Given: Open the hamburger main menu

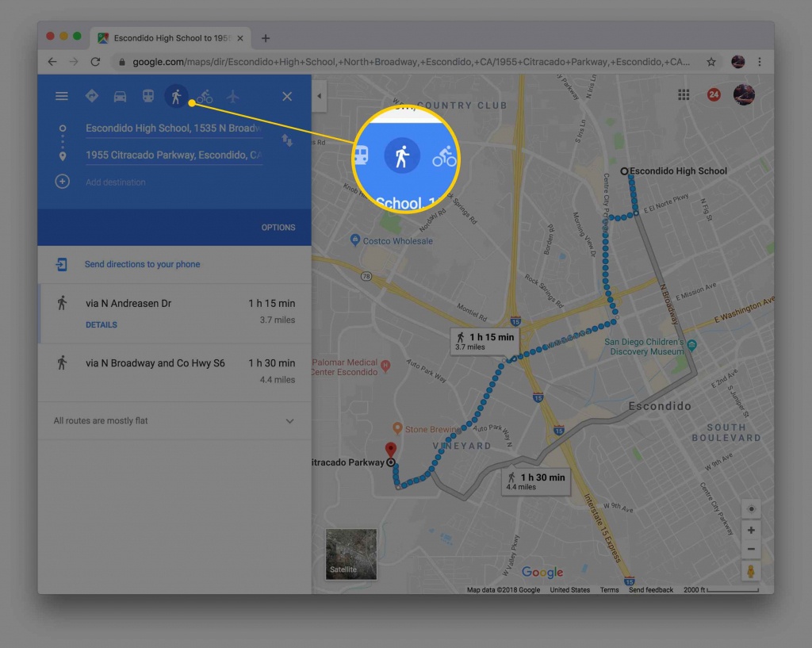Looking at the screenshot, I should [61, 96].
